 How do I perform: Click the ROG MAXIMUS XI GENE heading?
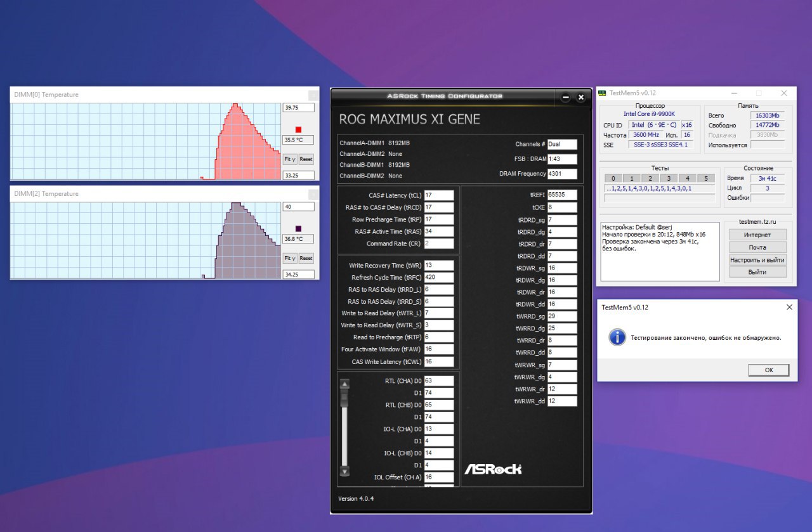click(x=410, y=119)
